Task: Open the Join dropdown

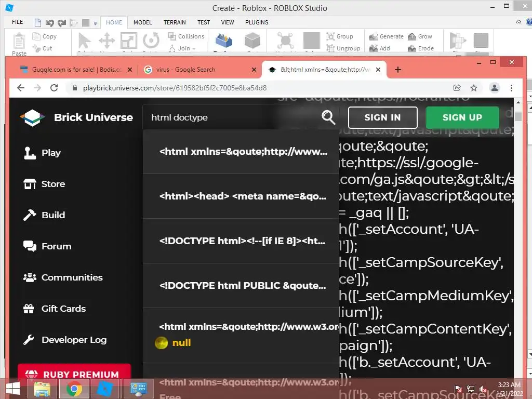Action: [x=182, y=48]
